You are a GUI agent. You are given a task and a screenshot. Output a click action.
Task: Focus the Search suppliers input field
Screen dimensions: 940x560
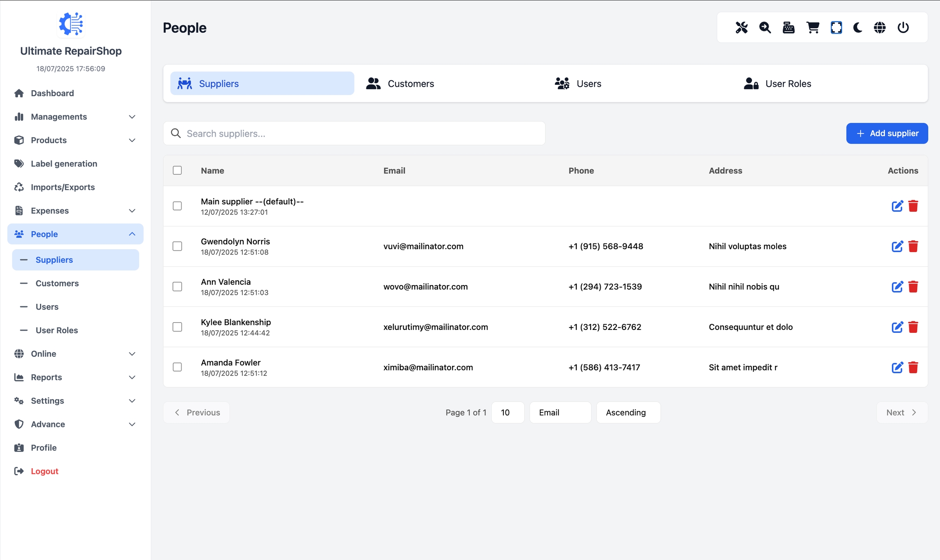point(359,133)
